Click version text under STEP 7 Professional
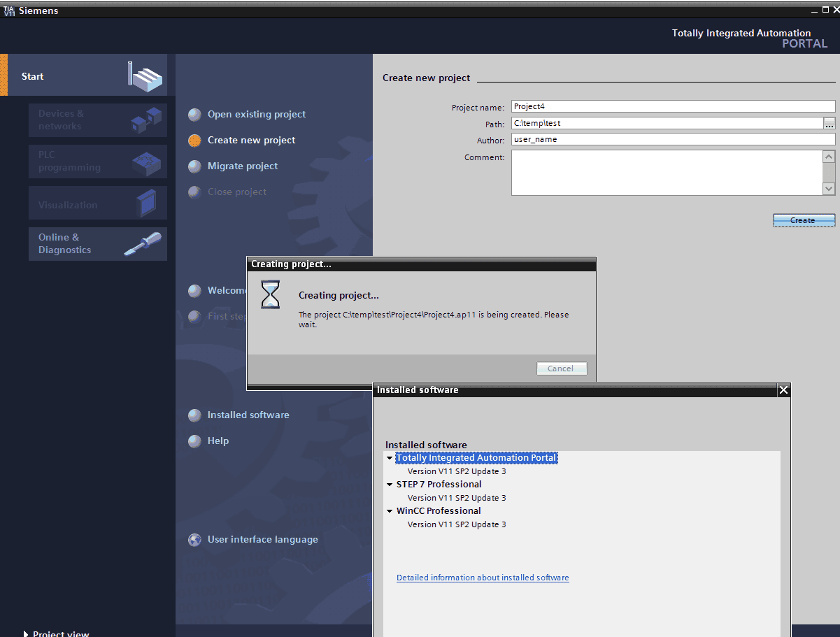This screenshot has width=840, height=637. point(457,498)
